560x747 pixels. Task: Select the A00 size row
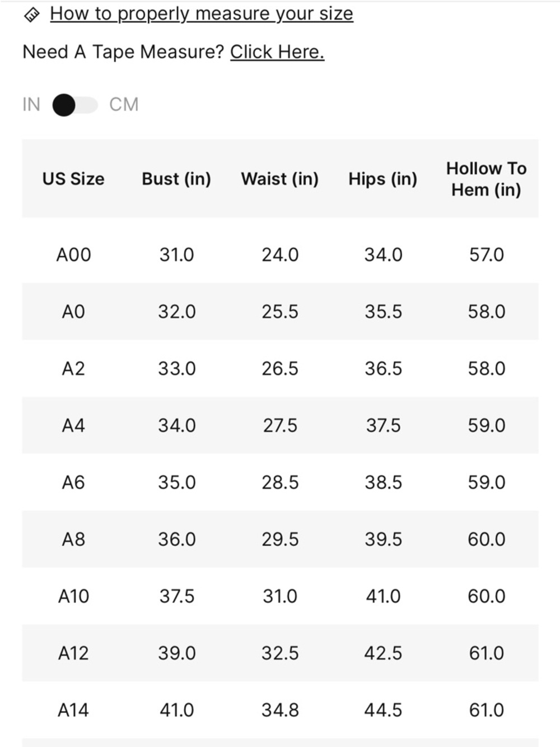[x=280, y=254]
